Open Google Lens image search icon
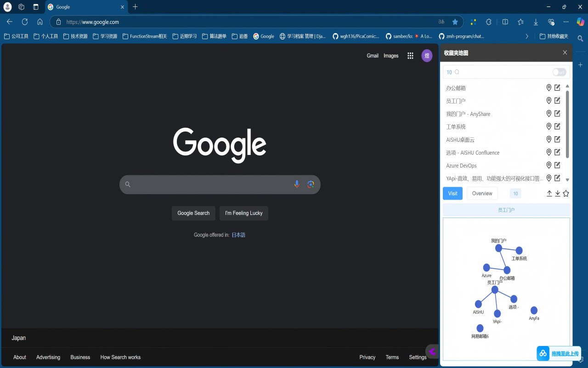 pyautogui.click(x=311, y=184)
